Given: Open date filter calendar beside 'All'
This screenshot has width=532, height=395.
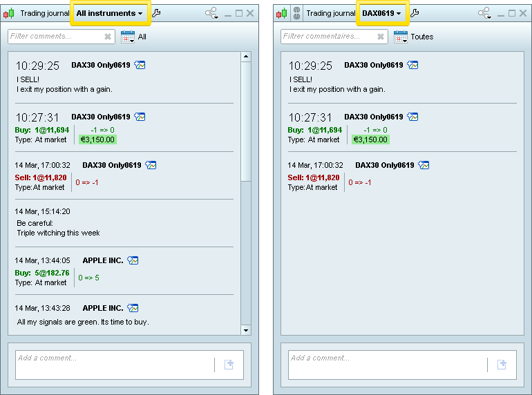Looking at the screenshot, I should coord(128,37).
